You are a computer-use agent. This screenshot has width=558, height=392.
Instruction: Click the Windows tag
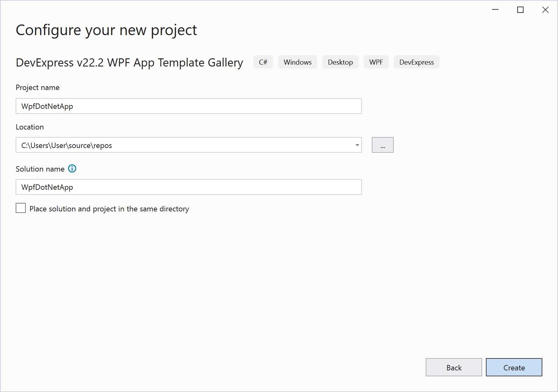(297, 62)
